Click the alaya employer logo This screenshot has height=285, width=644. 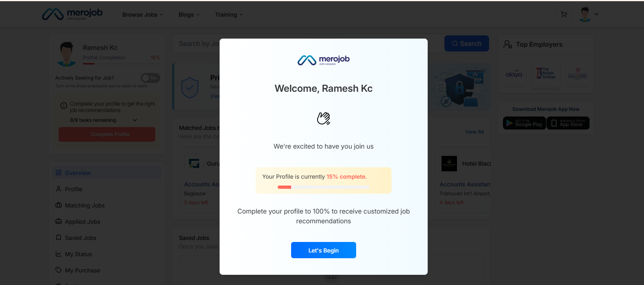[514, 74]
